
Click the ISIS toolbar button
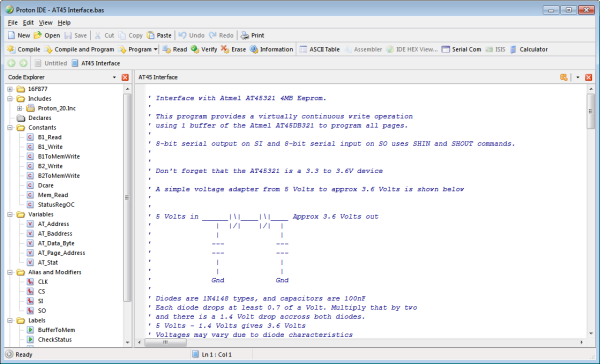click(495, 49)
